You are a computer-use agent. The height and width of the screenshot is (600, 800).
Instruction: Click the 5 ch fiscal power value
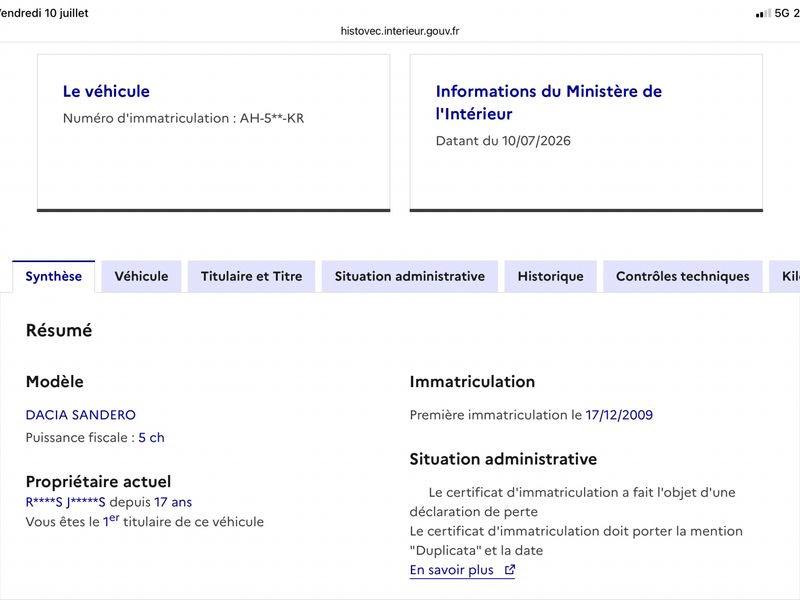pos(152,438)
